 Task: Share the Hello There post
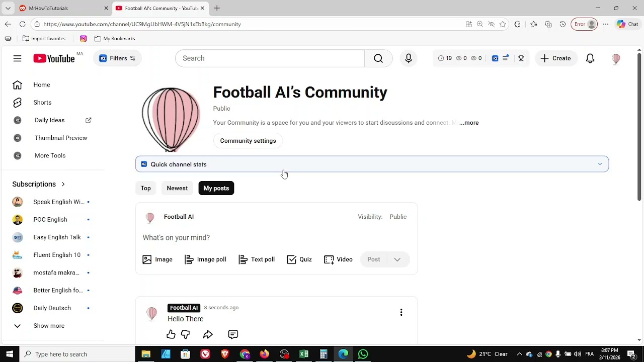pyautogui.click(x=208, y=334)
